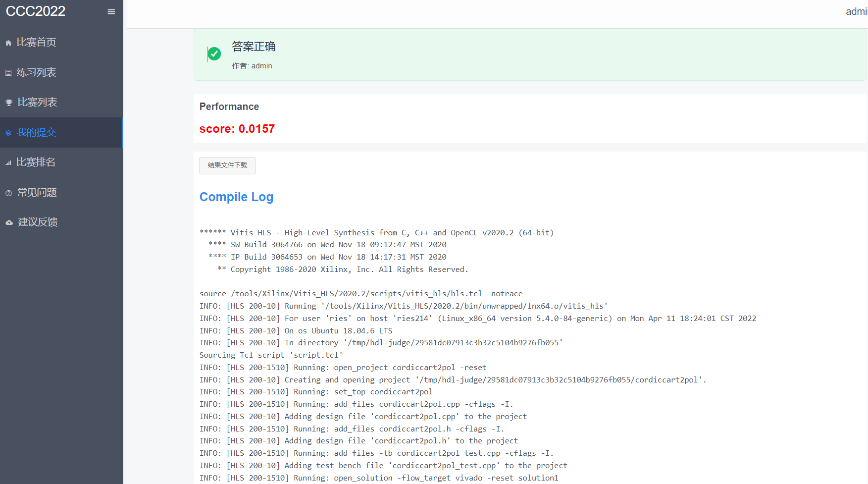Click the Vitis HLS version log line
Screen dimensions: 868x484
point(376,233)
